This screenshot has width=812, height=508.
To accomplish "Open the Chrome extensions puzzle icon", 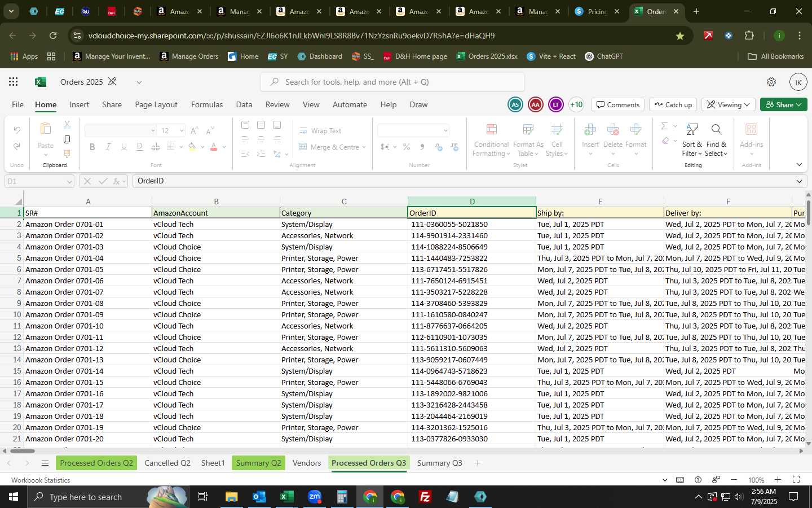I will pos(749,36).
